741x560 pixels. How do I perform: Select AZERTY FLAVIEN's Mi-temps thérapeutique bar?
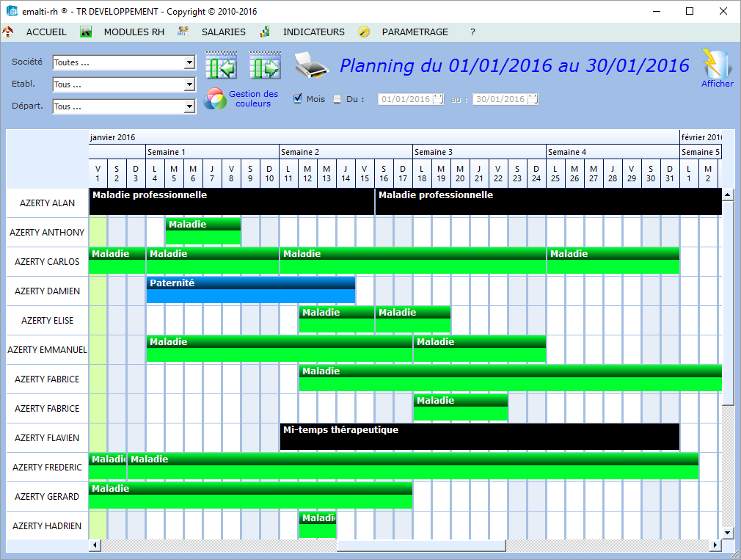coord(480,437)
